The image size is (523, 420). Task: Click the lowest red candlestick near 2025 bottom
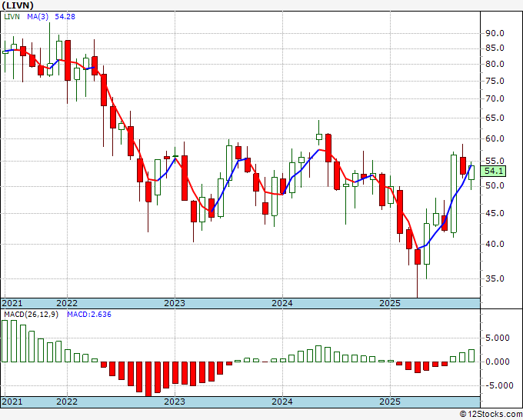[418, 257]
